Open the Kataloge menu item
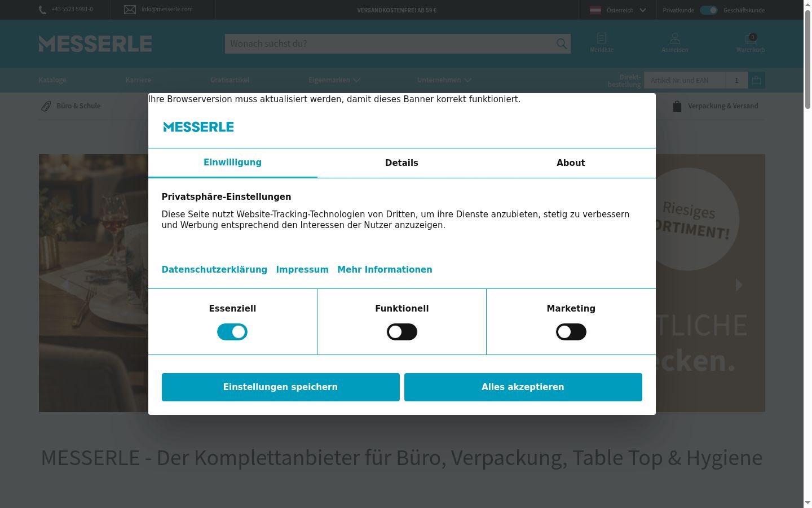This screenshot has width=812, height=508. click(x=52, y=80)
